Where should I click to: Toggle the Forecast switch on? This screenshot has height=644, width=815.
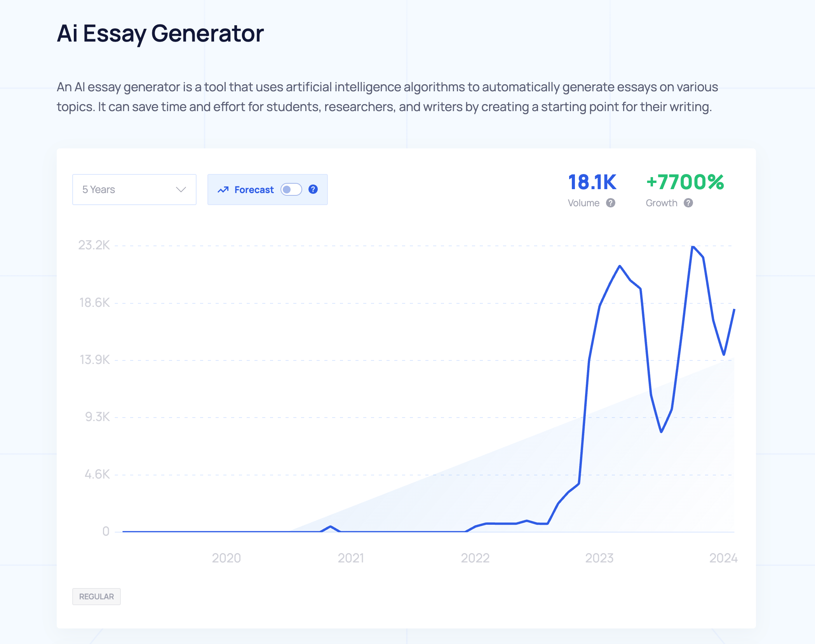(291, 190)
